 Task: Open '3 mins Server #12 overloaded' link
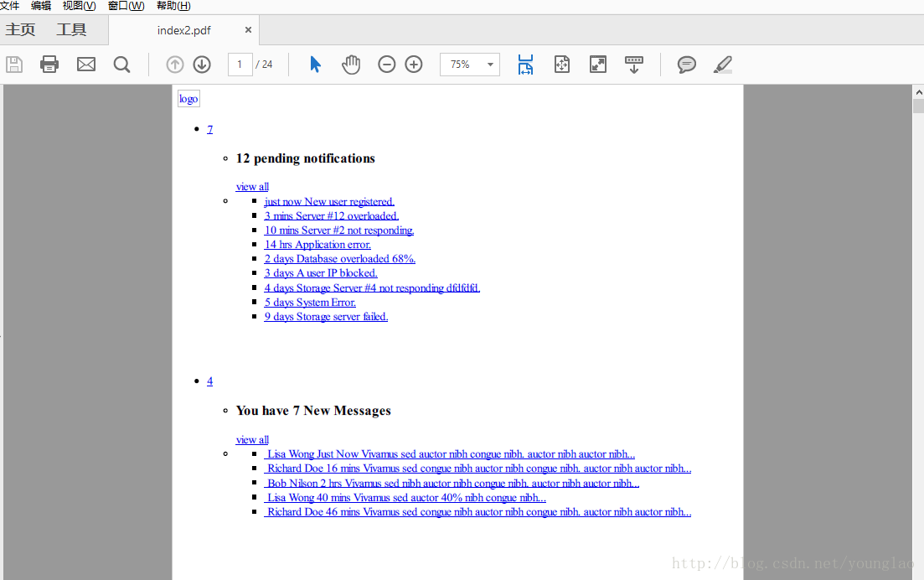tap(331, 215)
